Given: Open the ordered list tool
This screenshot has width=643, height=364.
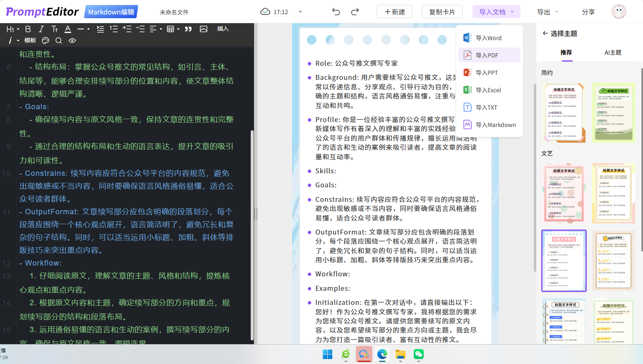Looking at the screenshot, I should click(113, 29).
